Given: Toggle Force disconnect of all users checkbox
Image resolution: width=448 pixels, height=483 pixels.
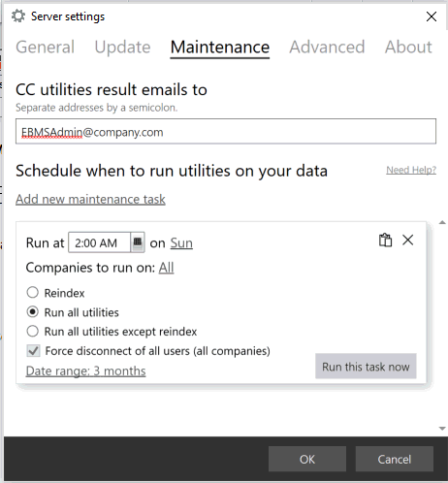Looking at the screenshot, I should click(33, 351).
